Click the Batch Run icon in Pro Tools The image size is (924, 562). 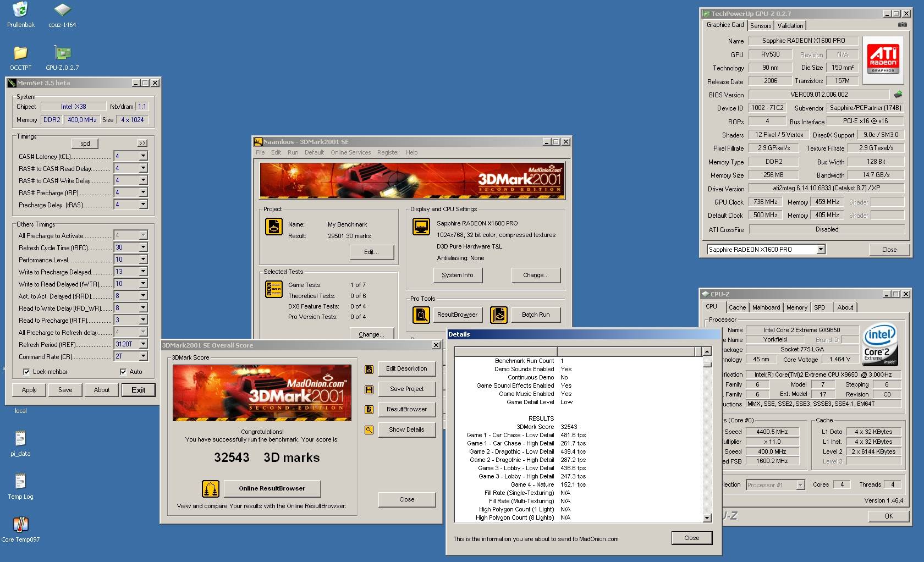click(499, 315)
